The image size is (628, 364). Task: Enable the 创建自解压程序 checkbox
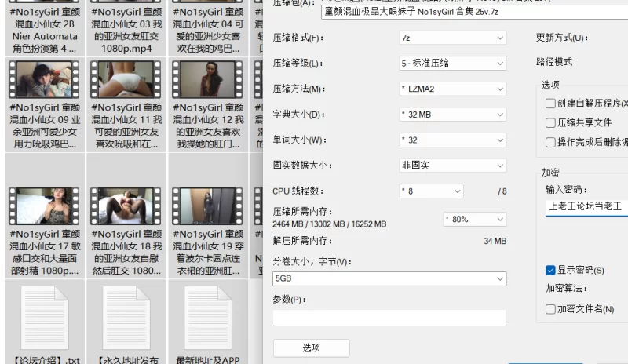coord(550,104)
